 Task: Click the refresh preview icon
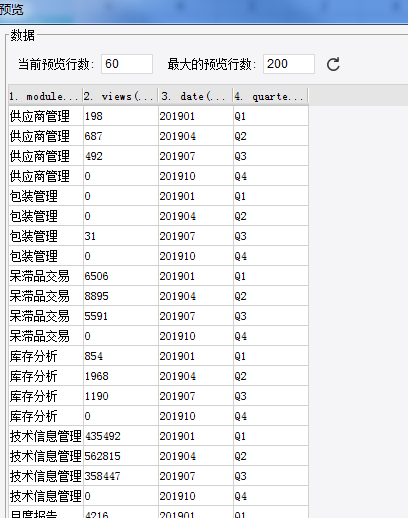[333, 64]
